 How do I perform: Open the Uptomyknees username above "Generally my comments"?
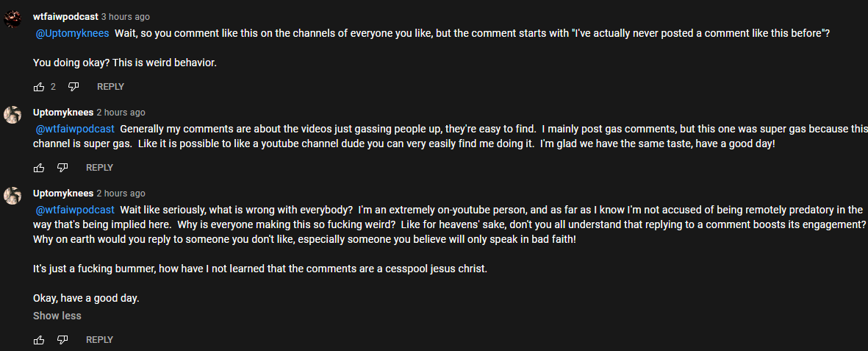63,113
